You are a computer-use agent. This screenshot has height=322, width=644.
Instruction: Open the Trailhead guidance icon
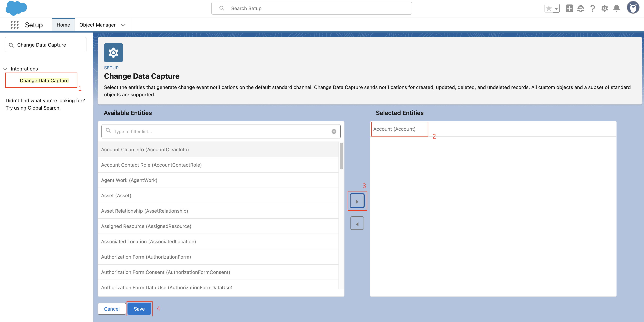pos(581,8)
